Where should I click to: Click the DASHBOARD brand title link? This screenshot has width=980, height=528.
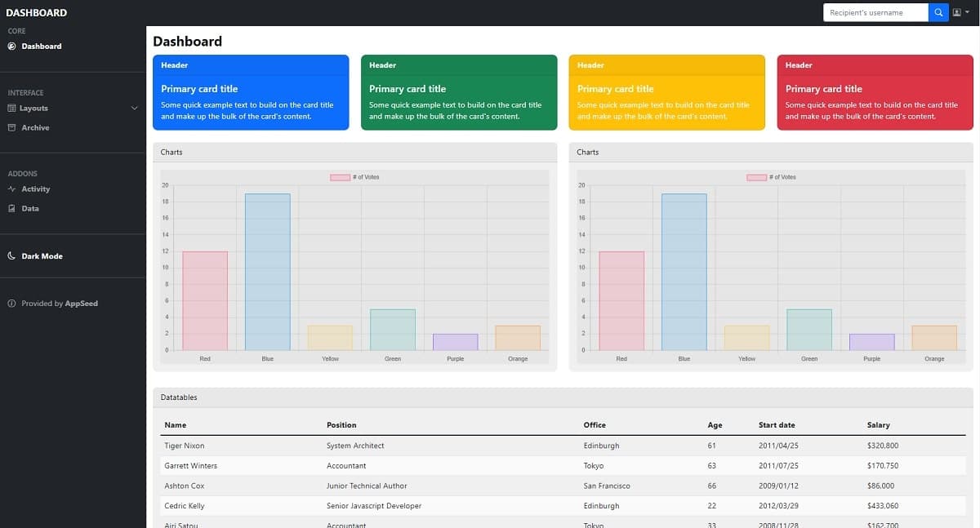pos(37,12)
